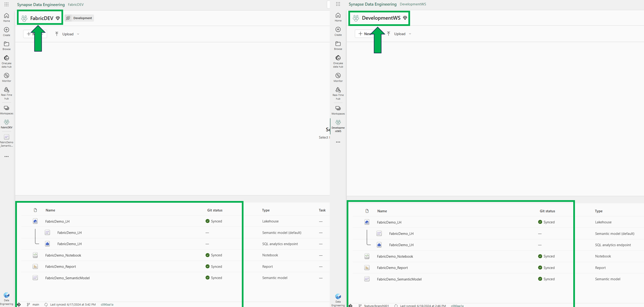Viewport: 644px width, 307px height.
Task: Click feature/branch001 in DevelopmentWS status bar
Action: [376, 305]
